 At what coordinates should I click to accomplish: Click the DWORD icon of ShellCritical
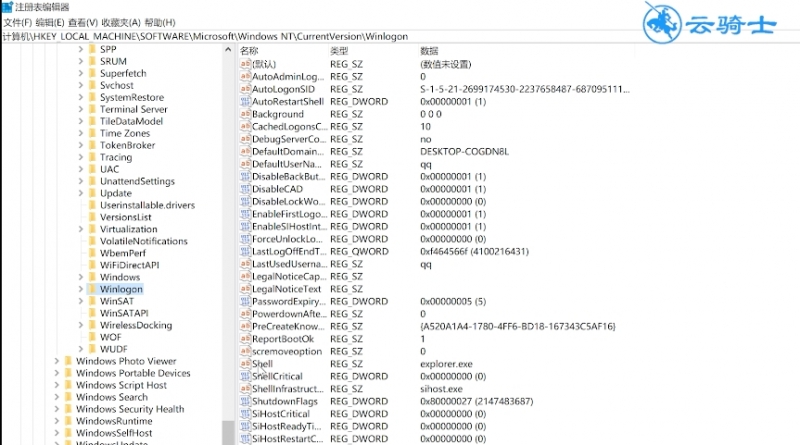(x=245, y=377)
